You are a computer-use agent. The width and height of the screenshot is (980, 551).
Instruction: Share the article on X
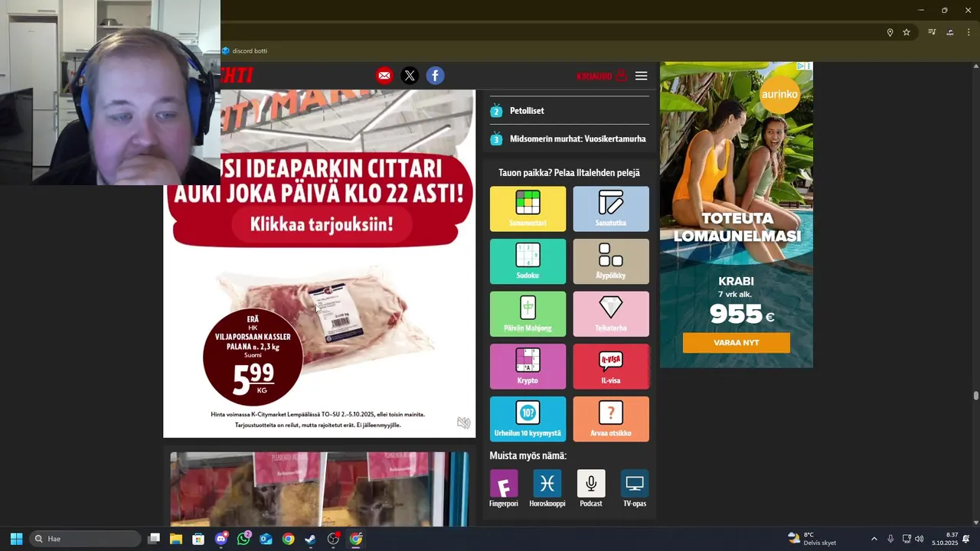(x=410, y=76)
